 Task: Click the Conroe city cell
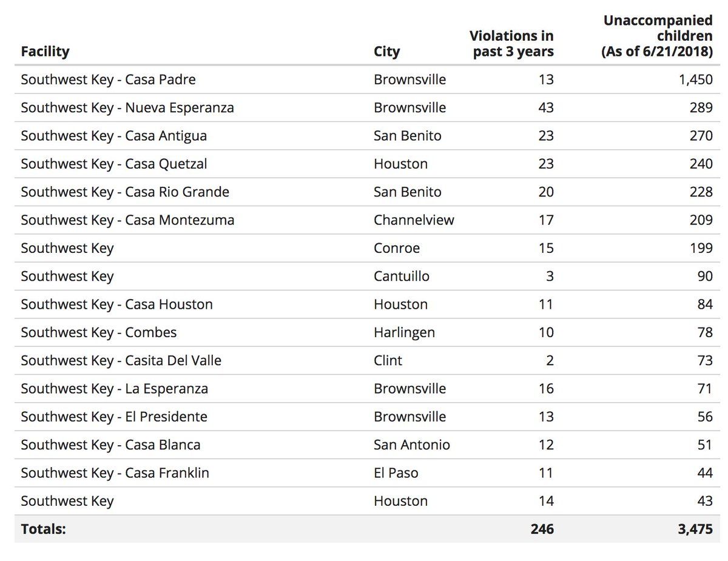point(397,248)
